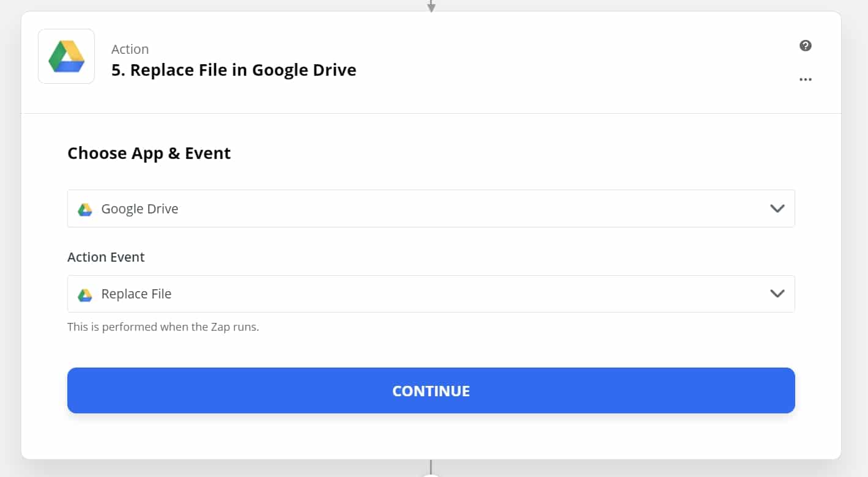This screenshot has height=477, width=868.
Task: Expand the Google Drive app chevron
Action: coord(777,209)
